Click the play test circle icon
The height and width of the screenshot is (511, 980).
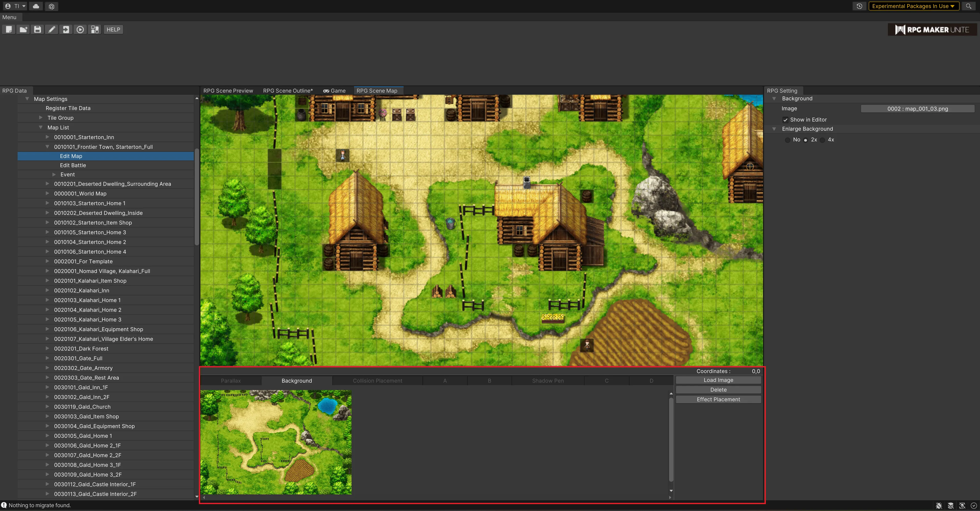point(80,30)
